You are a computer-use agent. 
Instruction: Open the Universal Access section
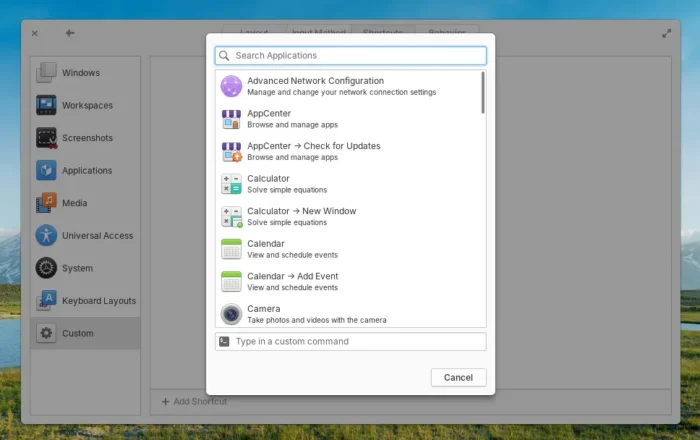85,236
